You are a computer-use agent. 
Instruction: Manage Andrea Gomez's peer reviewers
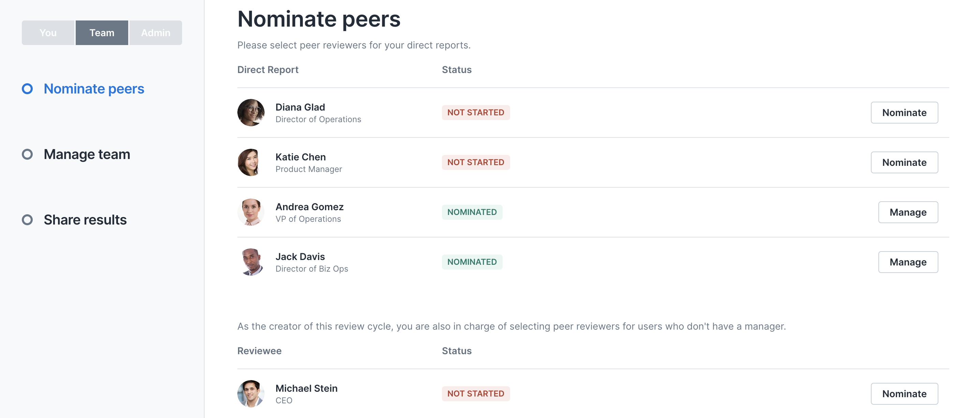tap(908, 213)
